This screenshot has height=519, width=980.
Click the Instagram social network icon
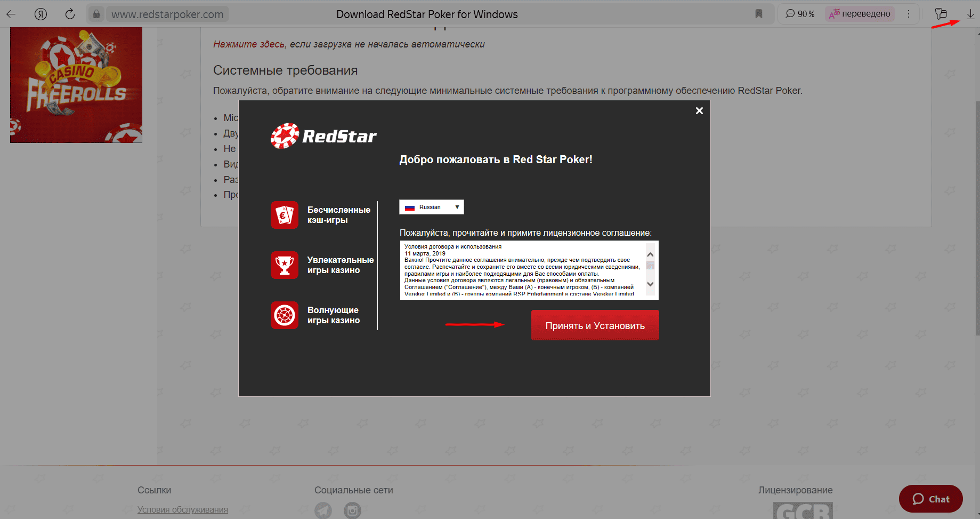(352, 510)
